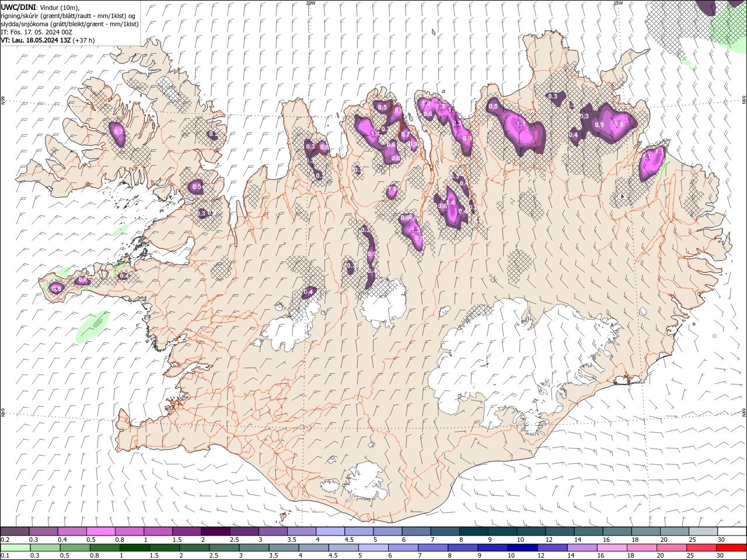Click the upper legend swatch between 6 and 7

click(x=416, y=531)
